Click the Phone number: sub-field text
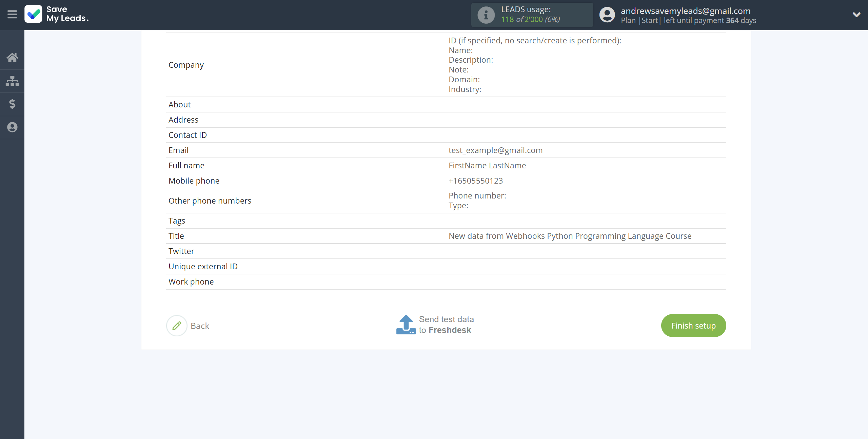Image resolution: width=868 pixels, height=439 pixels. pyautogui.click(x=477, y=196)
